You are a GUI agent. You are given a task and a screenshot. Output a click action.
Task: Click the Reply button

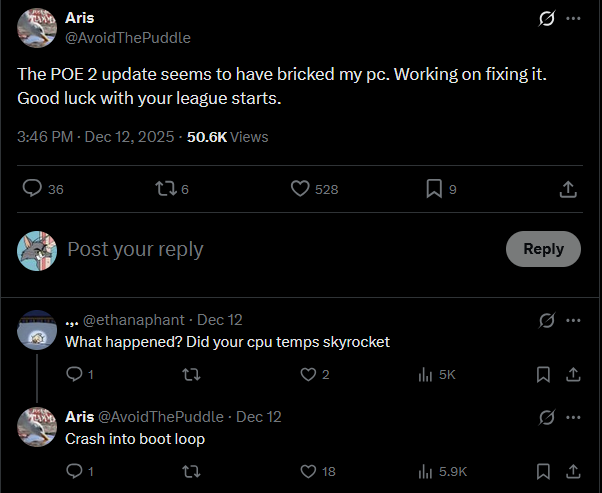(x=543, y=249)
